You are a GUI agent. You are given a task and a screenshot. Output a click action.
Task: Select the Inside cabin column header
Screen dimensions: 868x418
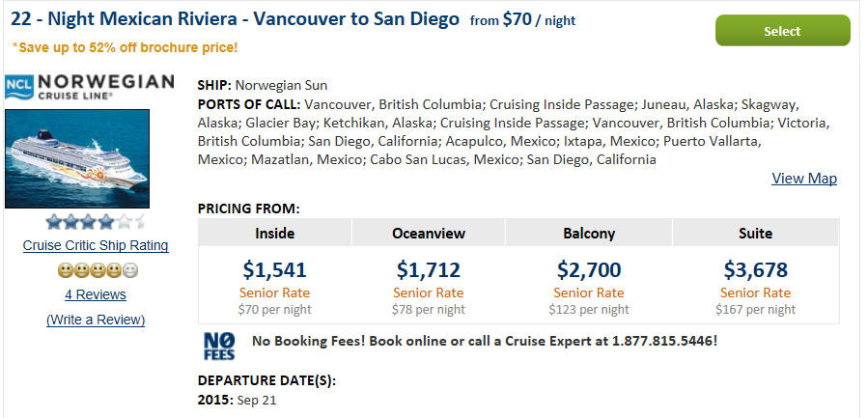[x=274, y=233]
